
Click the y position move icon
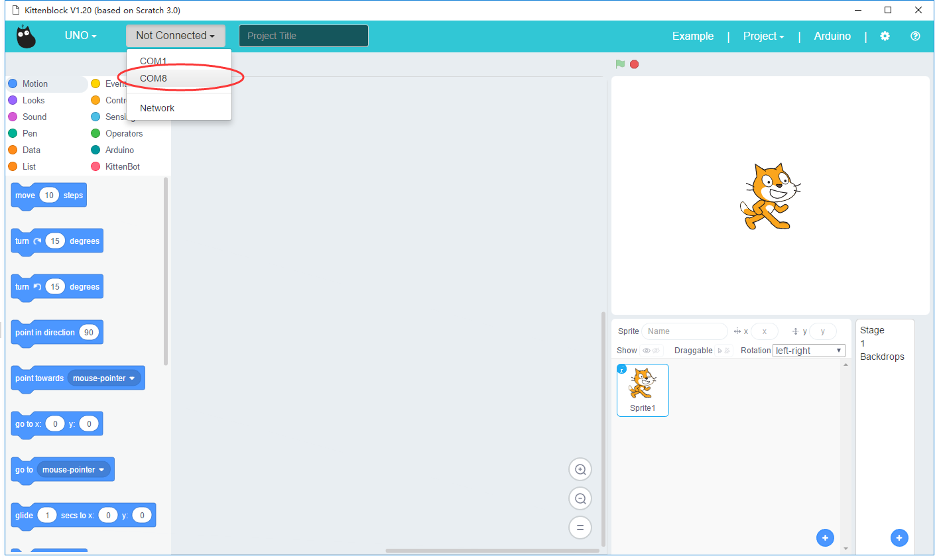(x=795, y=331)
